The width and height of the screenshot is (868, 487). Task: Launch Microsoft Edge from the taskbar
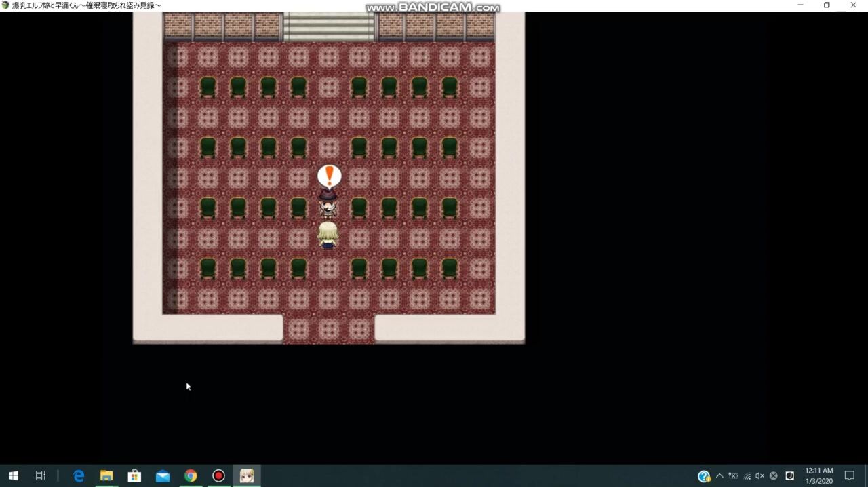[x=79, y=475]
